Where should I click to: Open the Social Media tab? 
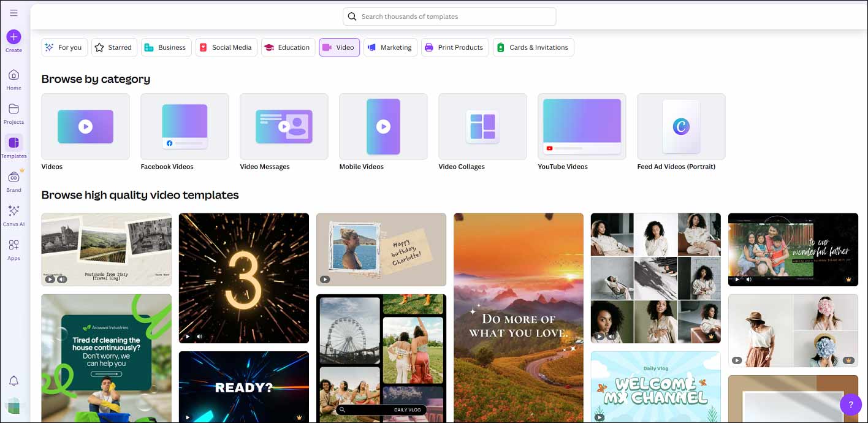coord(226,47)
